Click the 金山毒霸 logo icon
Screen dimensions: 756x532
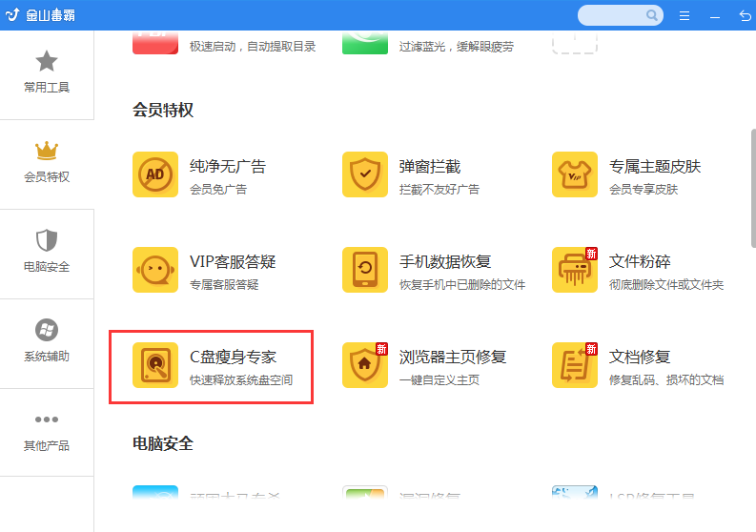[x=12, y=15]
